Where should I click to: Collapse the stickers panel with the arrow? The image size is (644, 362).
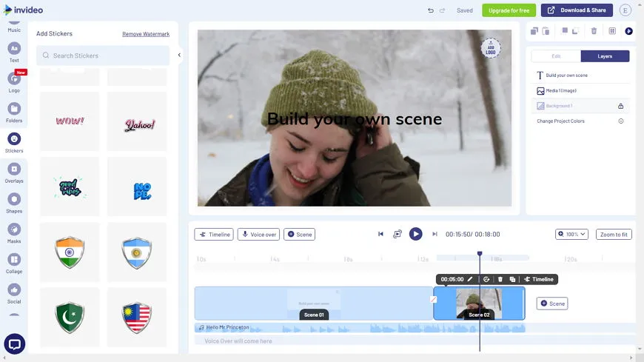point(179,55)
